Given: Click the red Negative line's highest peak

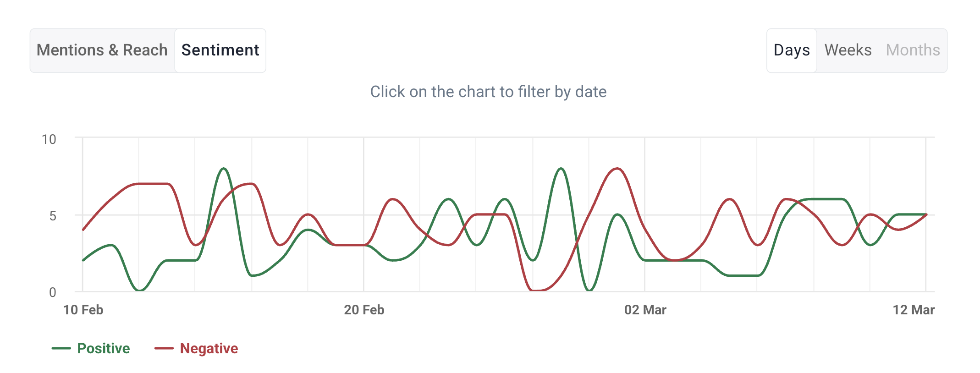Looking at the screenshot, I should pos(617,169).
